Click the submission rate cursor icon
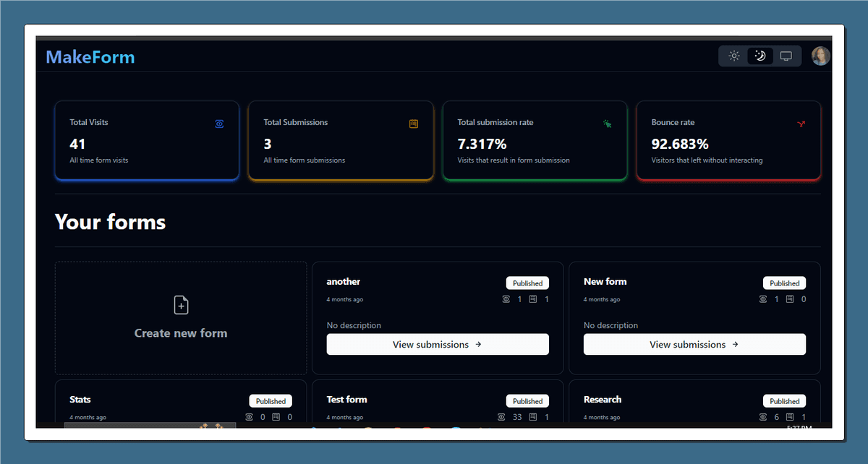This screenshot has height=464, width=868. click(x=608, y=124)
